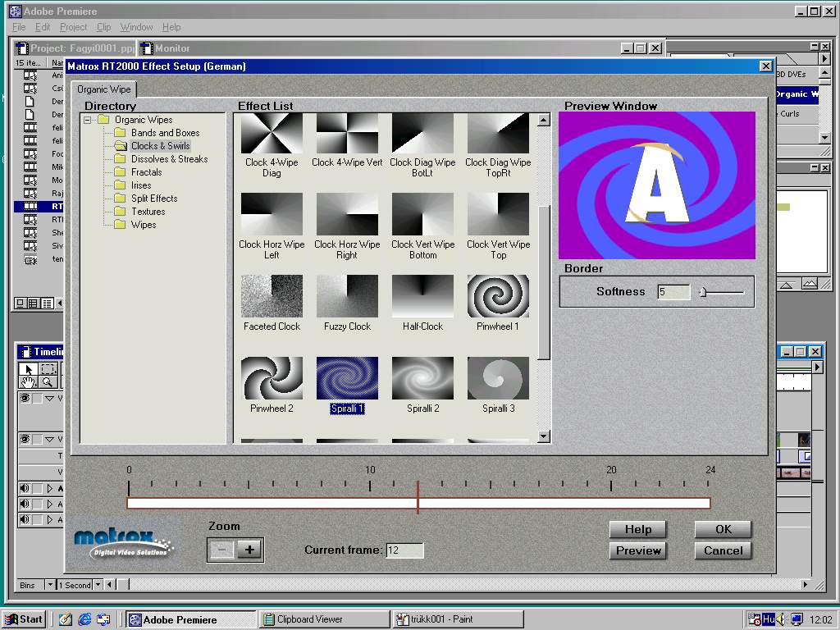This screenshot has width=840, height=630.
Task: Click the Help button in the dialog
Action: (638, 529)
